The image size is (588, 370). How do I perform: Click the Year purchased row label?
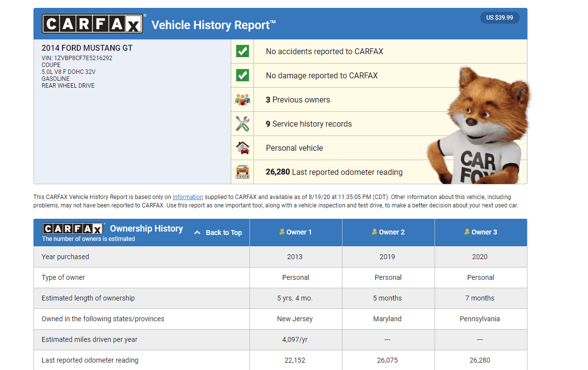click(x=65, y=257)
